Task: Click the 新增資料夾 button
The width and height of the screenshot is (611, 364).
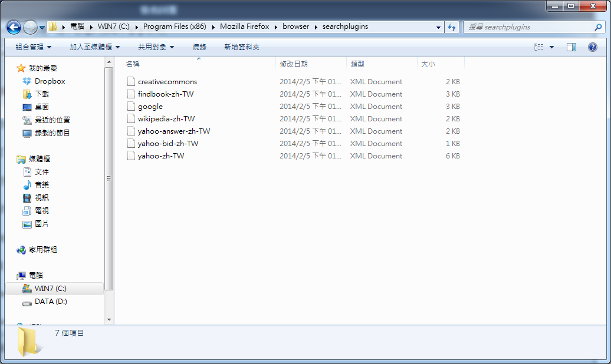Action: [x=242, y=47]
